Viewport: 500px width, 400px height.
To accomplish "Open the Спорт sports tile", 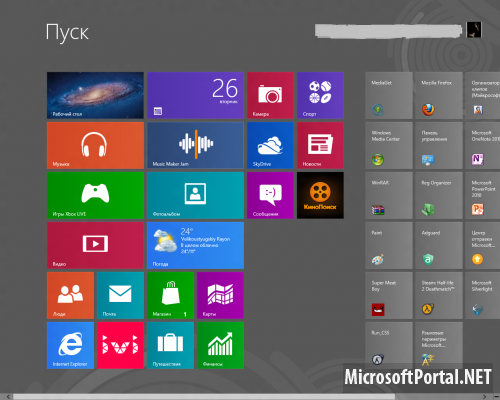I will [x=320, y=95].
